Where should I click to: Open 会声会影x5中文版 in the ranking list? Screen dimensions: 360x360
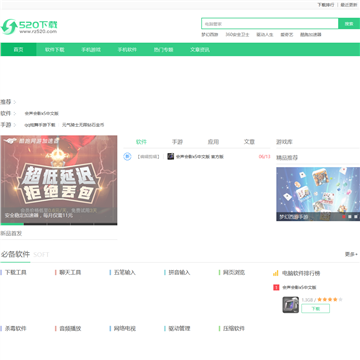click(299, 287)
